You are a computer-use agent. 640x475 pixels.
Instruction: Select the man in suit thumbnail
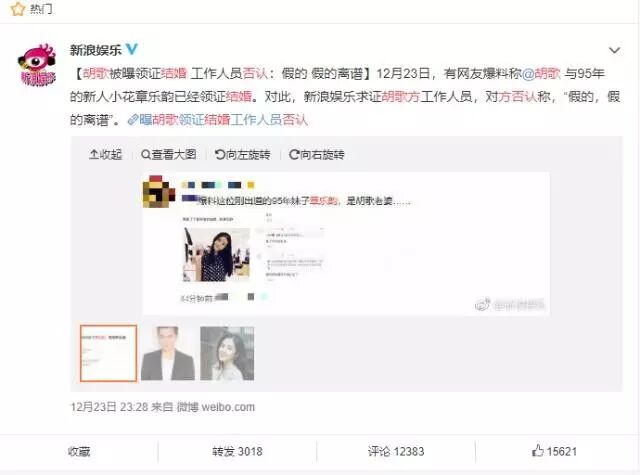click(x=168, y=353)
